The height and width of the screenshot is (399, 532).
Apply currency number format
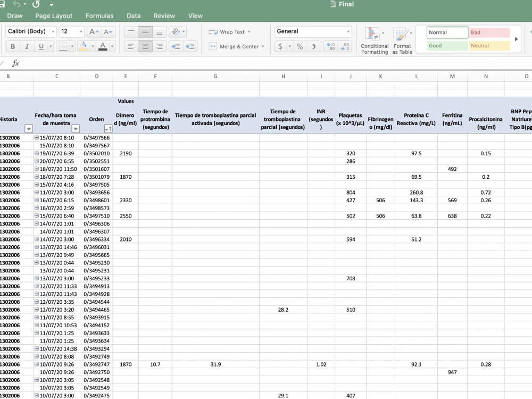(280, 46)
